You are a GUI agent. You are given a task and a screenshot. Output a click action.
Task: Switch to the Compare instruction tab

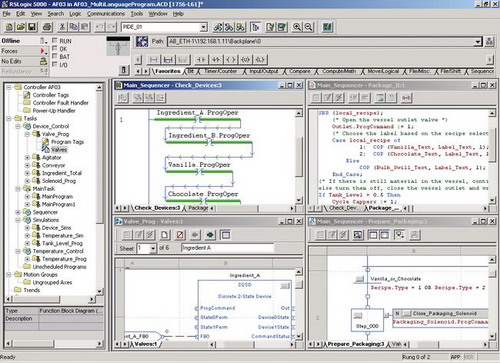point(299,71)
